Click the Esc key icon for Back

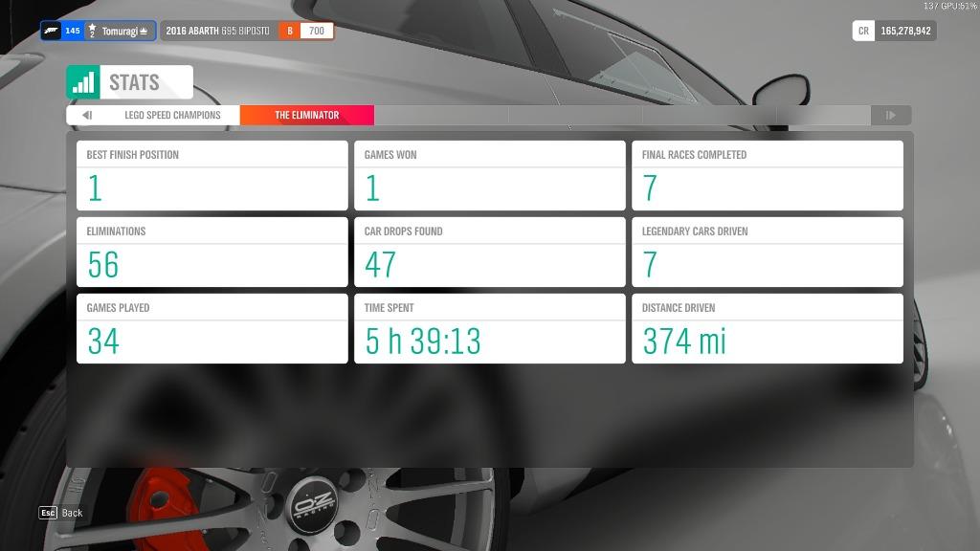pos(46,513)
